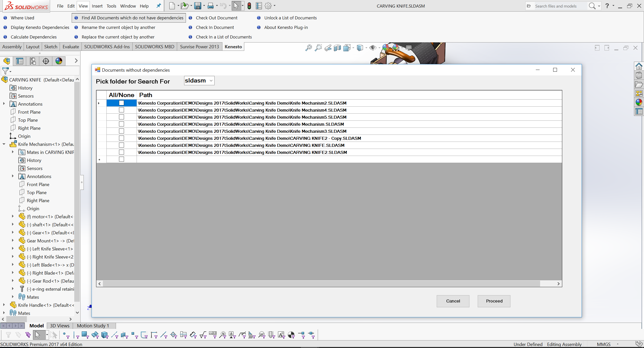Expand manager tabs chevron arrow
This screenshot has height=348, width=644.
tap(76, 61)
